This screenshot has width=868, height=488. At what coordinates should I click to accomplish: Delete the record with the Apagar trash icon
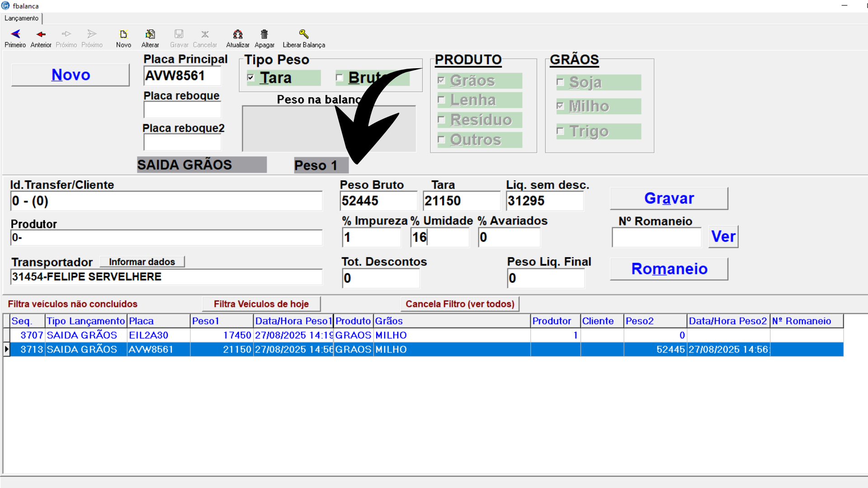click(x=264, y=34)
